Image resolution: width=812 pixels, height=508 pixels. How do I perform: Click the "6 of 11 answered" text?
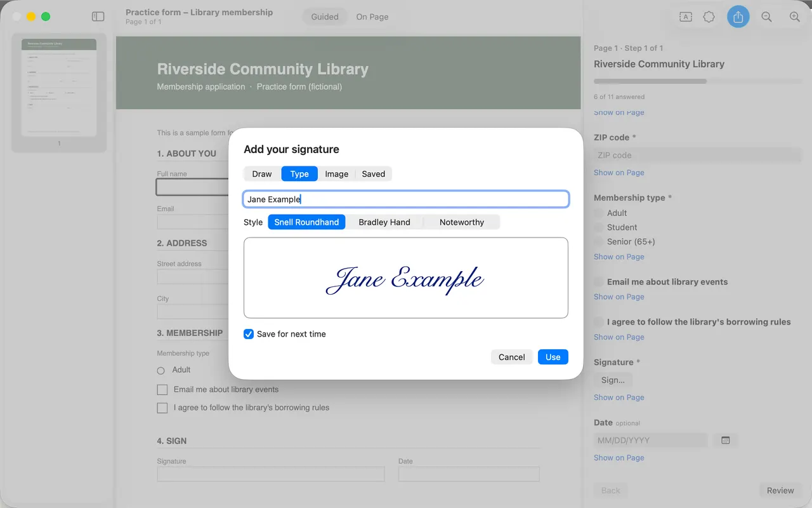click(x=619, y=97)
